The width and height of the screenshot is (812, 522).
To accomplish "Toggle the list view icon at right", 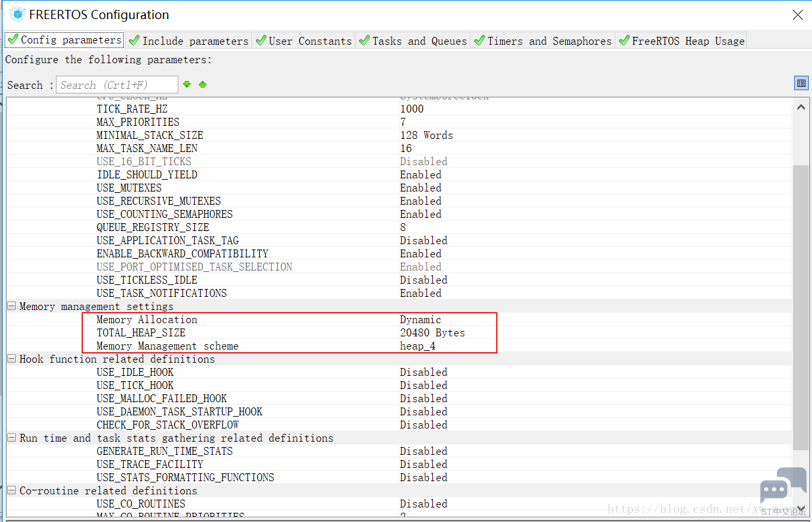I will [x=801, y=83].
